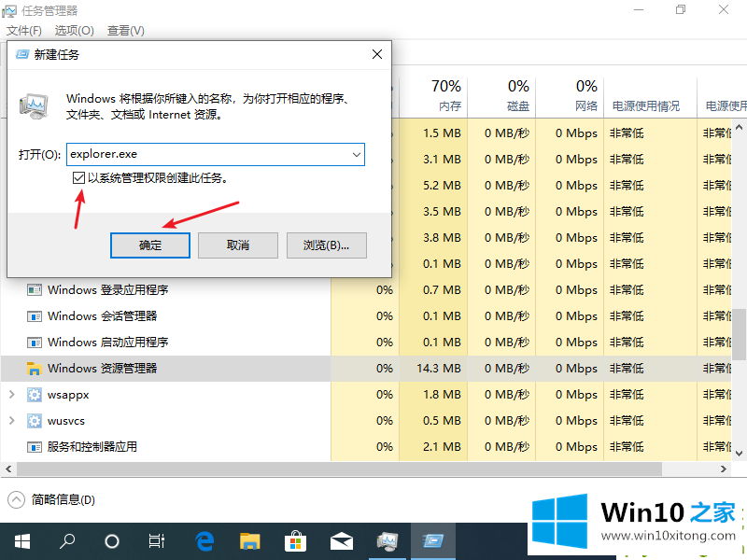This screenshot has width=747, height=560.
Task: Click the computer icon in 新建任务 dialog
Action: pyautogui.click(x=34, y=106)
